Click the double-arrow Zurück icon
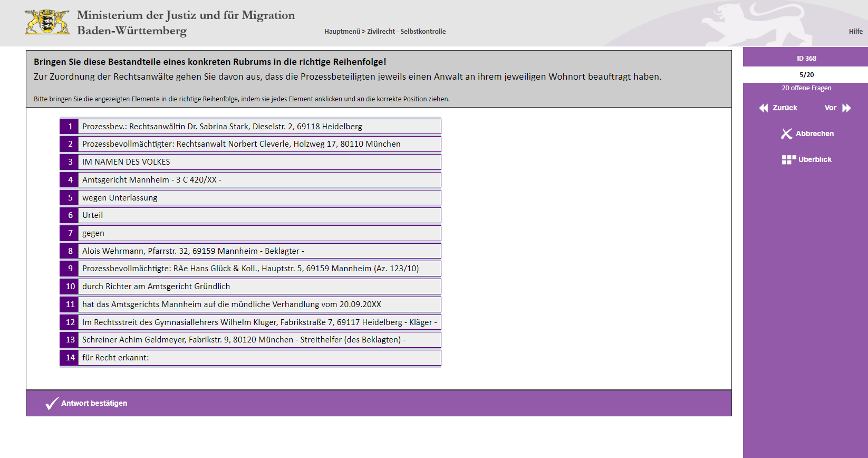The image size is (868, 458). 764,108
